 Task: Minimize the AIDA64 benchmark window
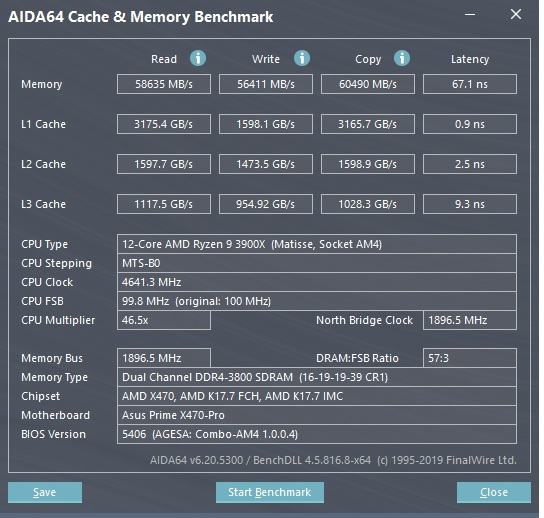tap(470, 15)
